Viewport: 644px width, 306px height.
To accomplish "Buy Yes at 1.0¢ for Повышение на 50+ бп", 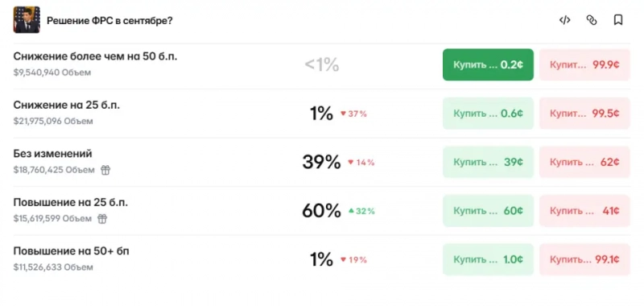I will (488, 259).
